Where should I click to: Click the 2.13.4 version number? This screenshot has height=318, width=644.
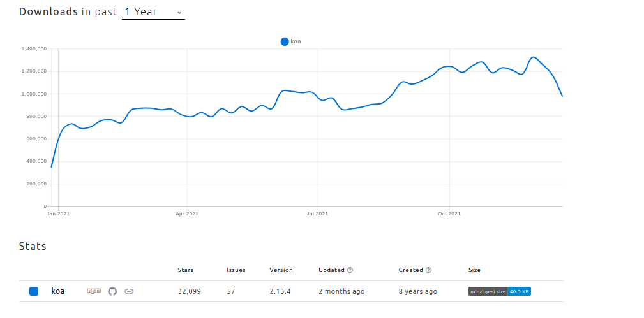point(280,291)
